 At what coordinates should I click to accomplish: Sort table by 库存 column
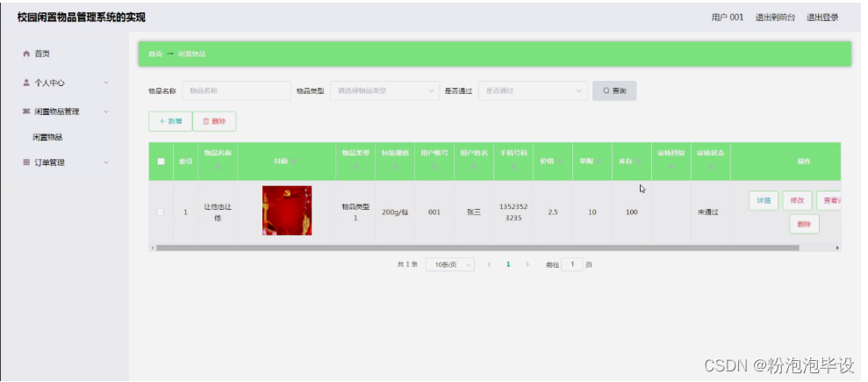[x=639, y=161]
